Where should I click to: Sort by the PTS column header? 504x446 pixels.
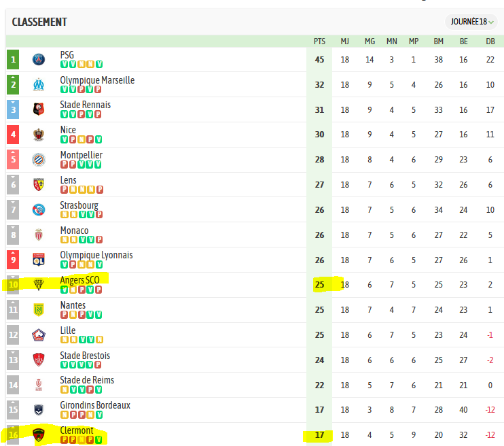(x=319, y=41)
